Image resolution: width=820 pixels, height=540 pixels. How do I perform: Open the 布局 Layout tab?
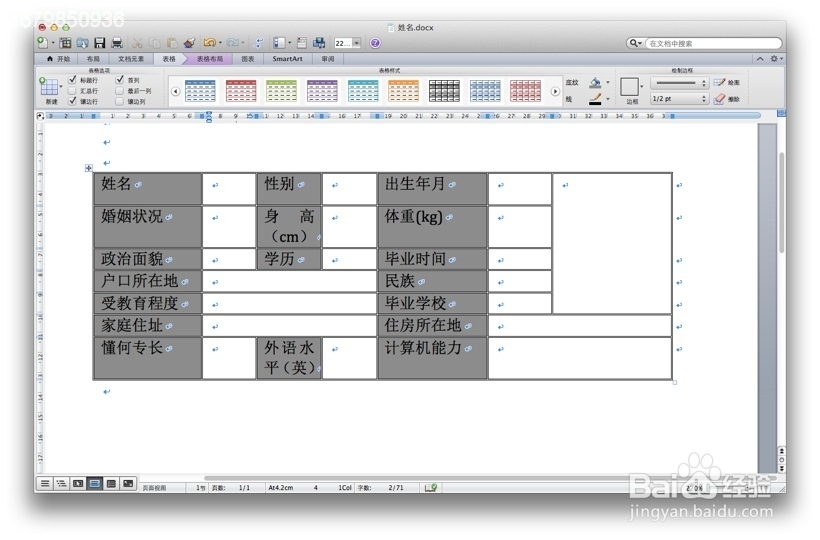[93, 59]
